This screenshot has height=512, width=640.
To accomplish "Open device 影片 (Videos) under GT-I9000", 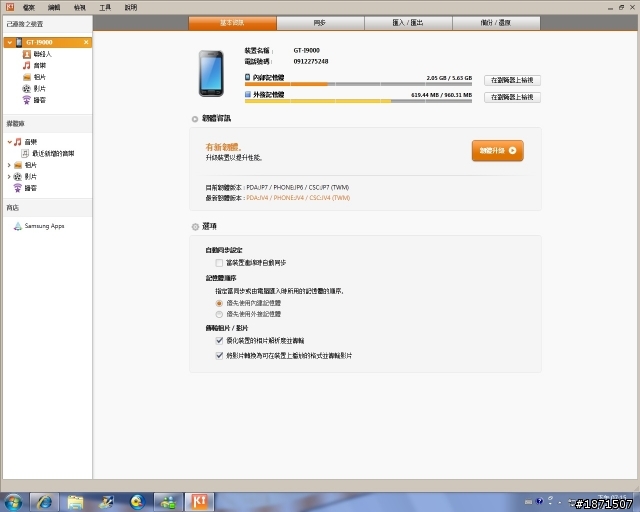I will coord(34,88).
